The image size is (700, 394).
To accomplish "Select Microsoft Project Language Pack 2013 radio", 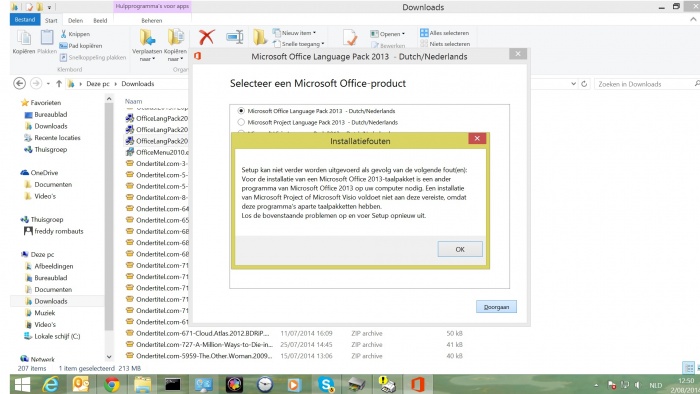I will pyautogui.click(x=241, y=122).
